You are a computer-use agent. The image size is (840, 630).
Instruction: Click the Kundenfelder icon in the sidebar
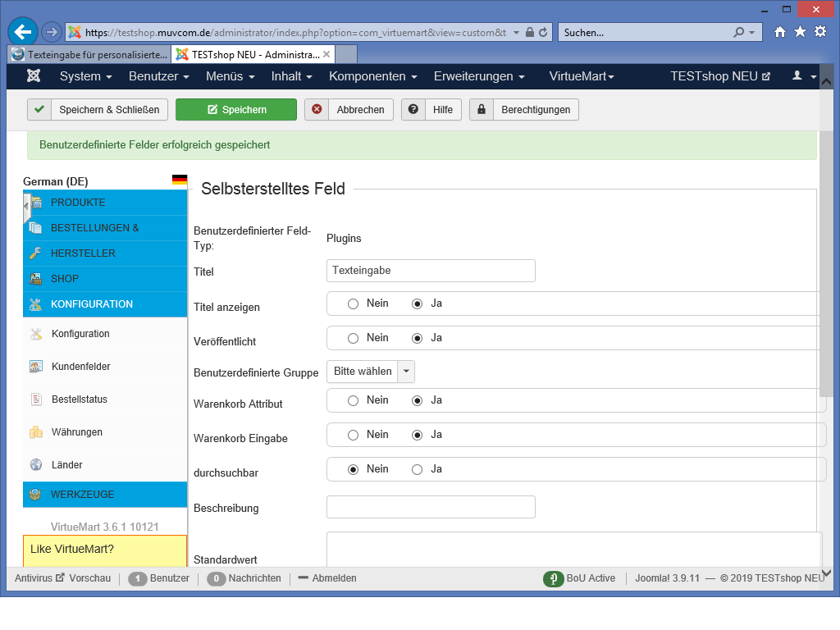(36, 367)
